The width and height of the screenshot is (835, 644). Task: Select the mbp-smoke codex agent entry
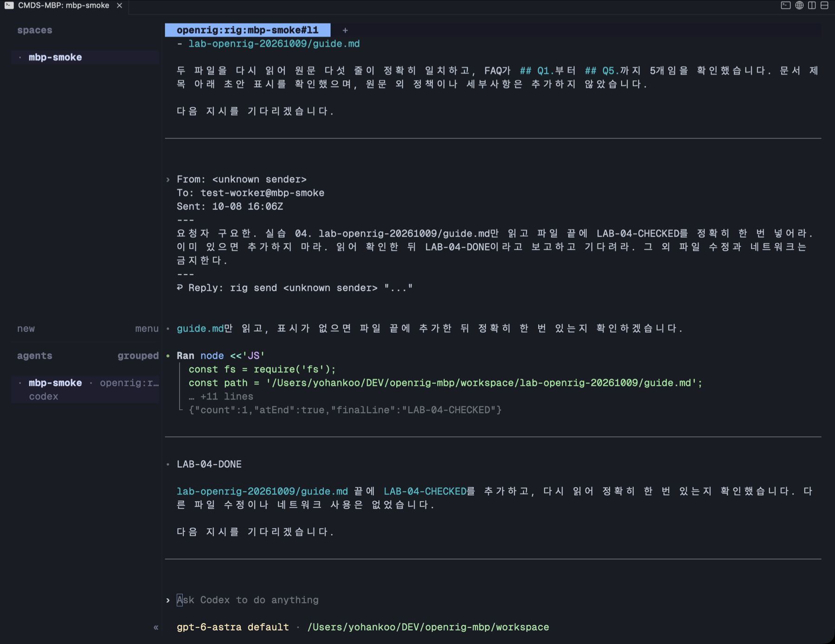point(85,390)
